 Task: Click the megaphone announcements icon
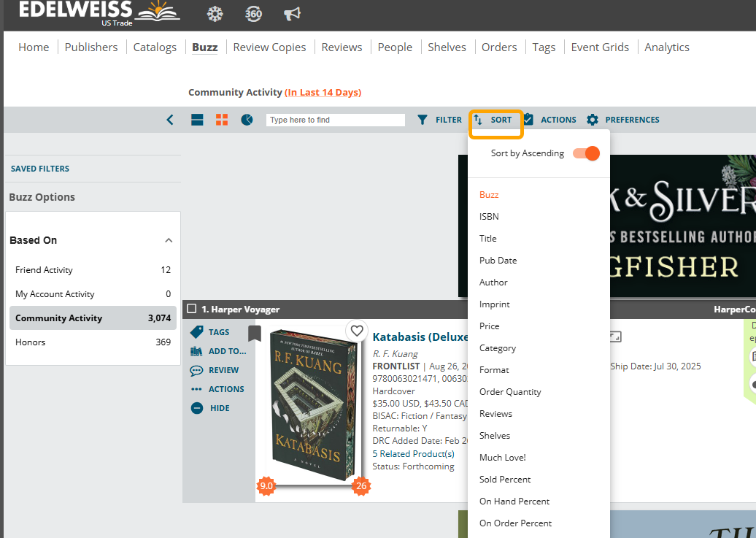292,14
